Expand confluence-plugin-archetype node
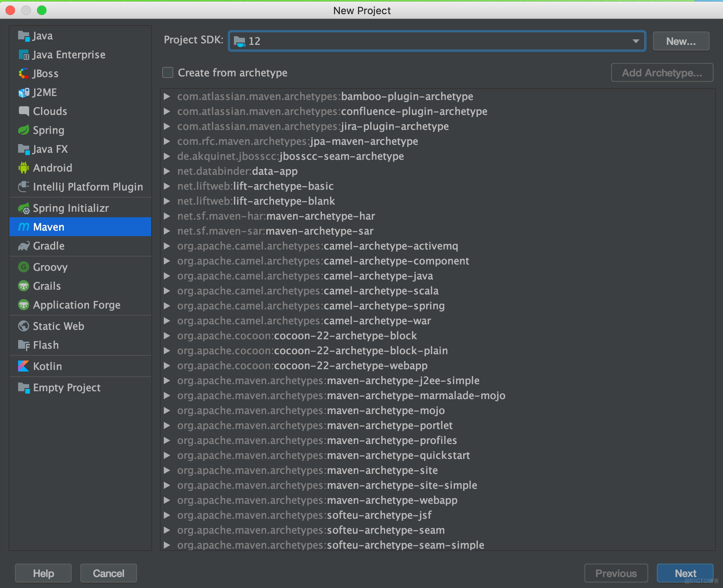 pyautogui.click(x=167, y=111)
